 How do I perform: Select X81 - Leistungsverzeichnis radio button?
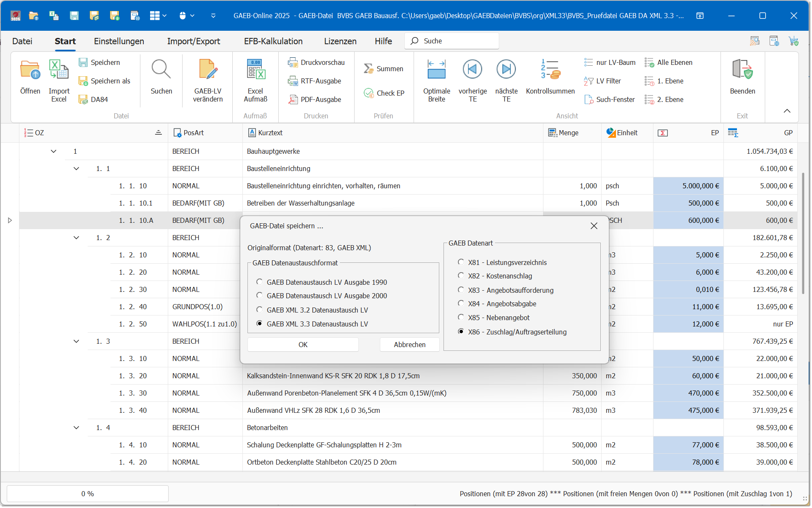[461, 262]
